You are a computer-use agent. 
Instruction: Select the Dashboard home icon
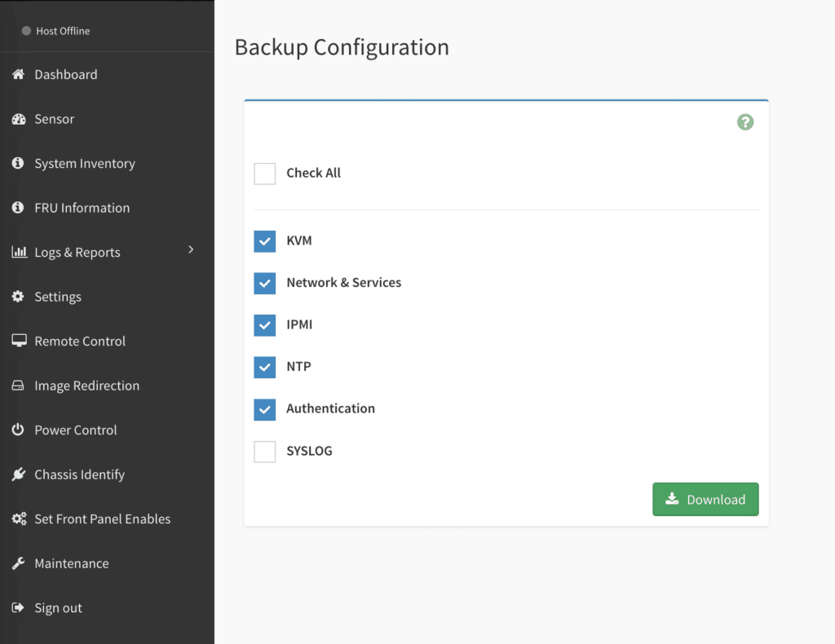pyautogui.click(x=18, y=74)
